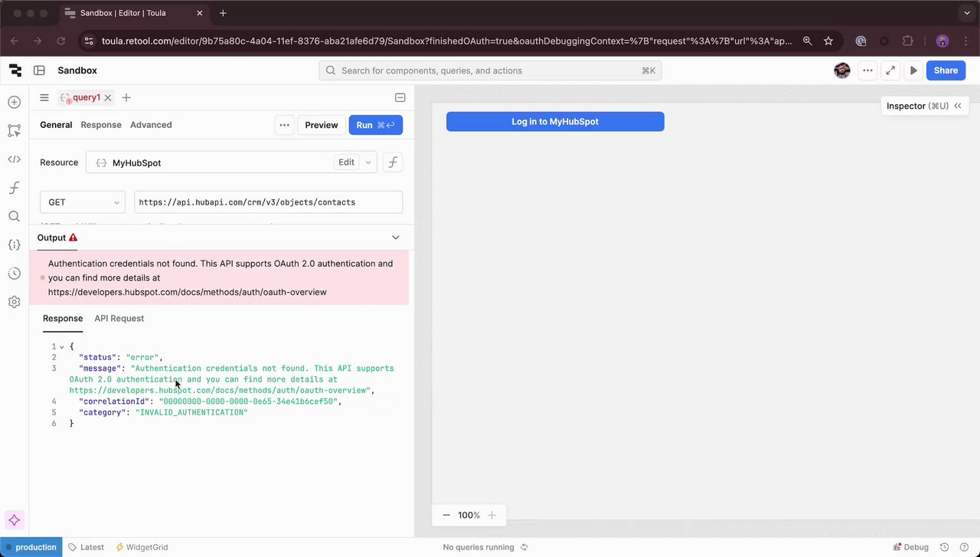Collapse the Inspector panel
Screen dimensions: 980x557
(x=957, y=106)
